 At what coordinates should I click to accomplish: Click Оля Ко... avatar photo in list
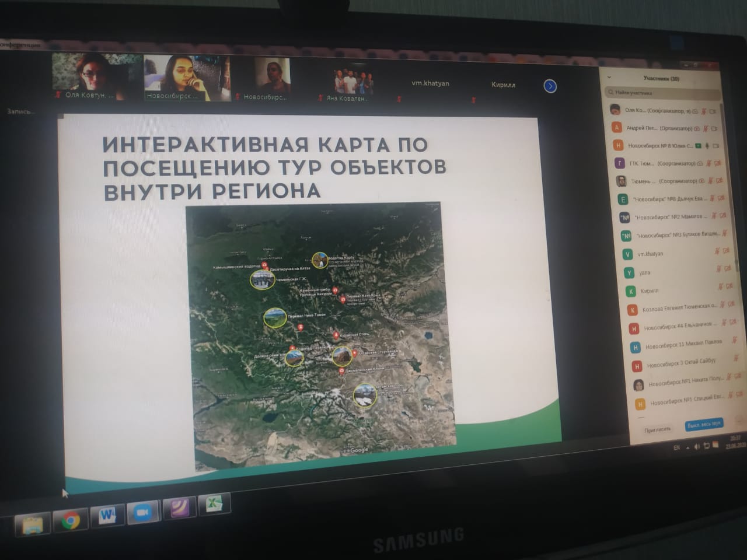coord(615,110)
